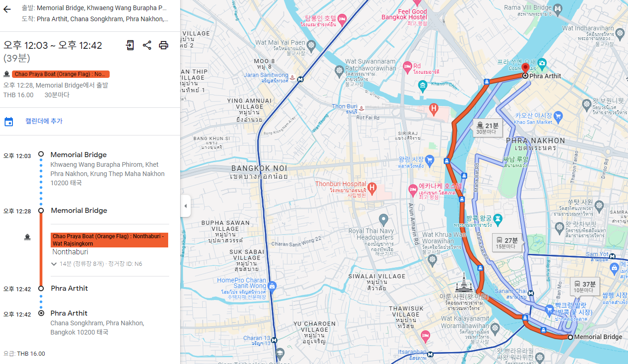This screenshot has width=628, height=364.
Task: Click the red destination pin at Phra Arthit
Action: (x=525, y=69)
